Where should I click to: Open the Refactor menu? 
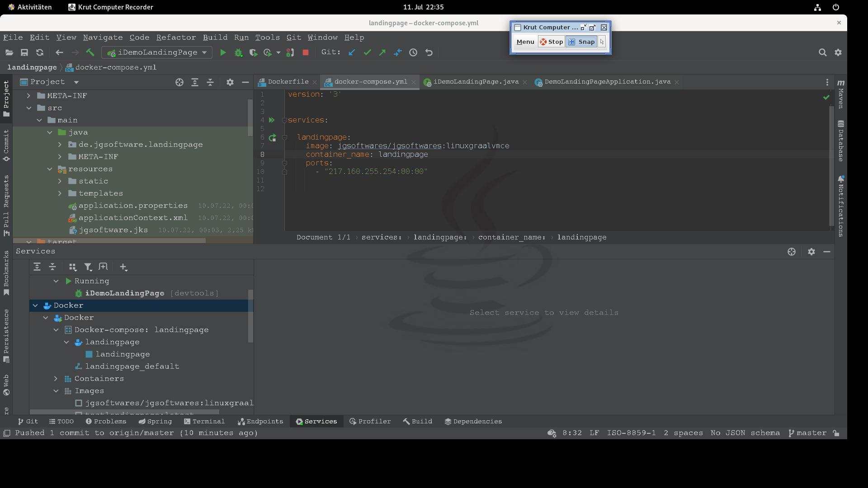pyautogui.click(x=176, y=38)
